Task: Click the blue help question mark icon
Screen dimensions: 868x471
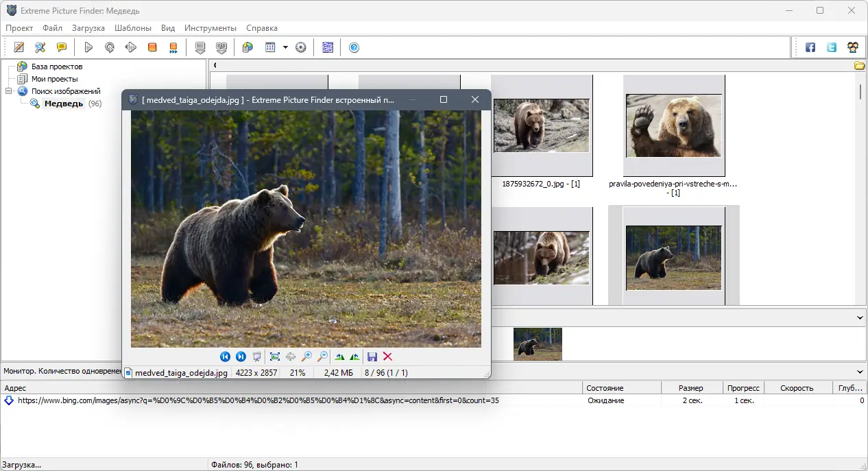Action: pos(354,47)
